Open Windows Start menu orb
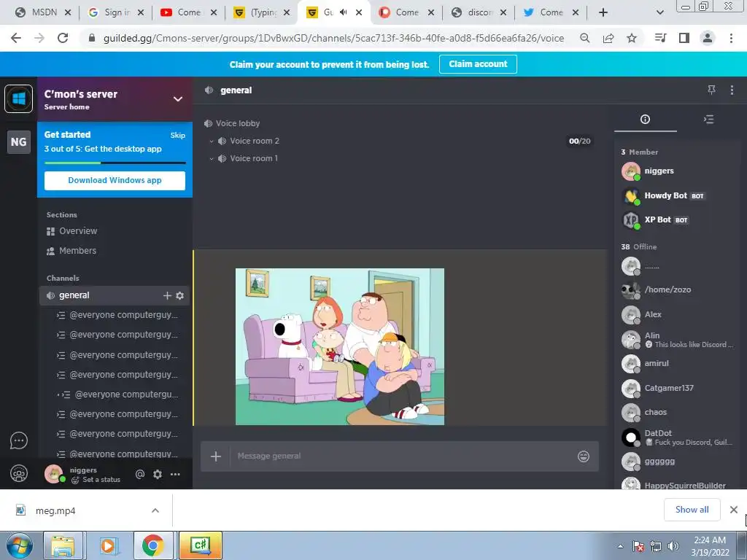 click(20, 545)
